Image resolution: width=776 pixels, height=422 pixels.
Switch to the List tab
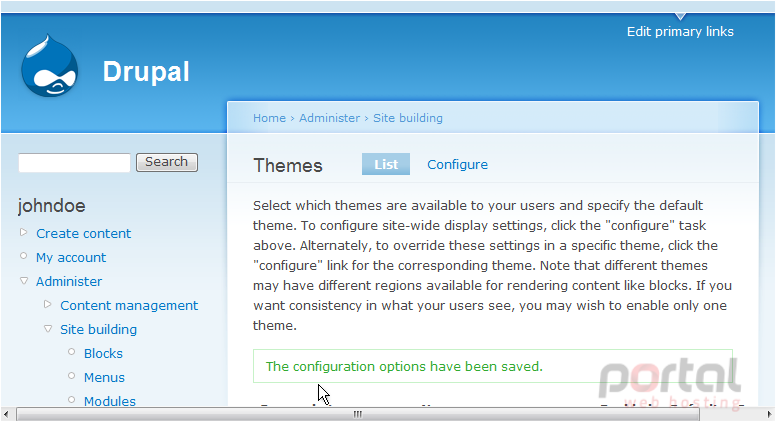[386, 164]
